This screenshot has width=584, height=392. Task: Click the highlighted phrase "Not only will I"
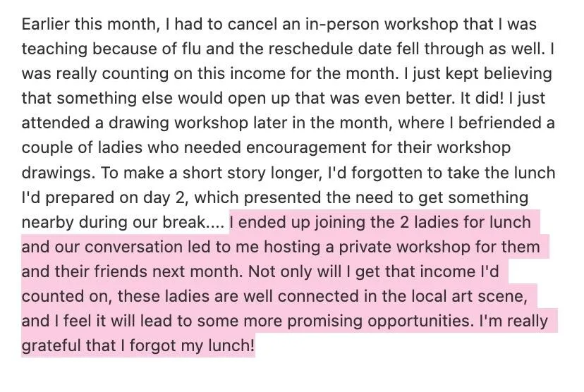(x=300, y=271)
